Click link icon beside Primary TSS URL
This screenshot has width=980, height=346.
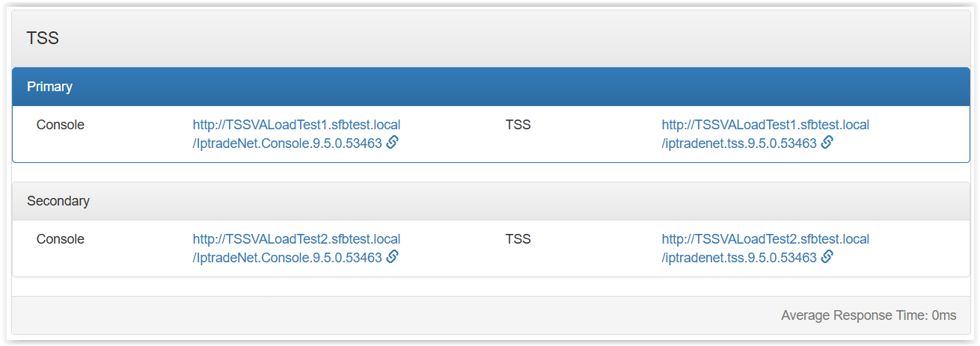[x=827, y=143]
